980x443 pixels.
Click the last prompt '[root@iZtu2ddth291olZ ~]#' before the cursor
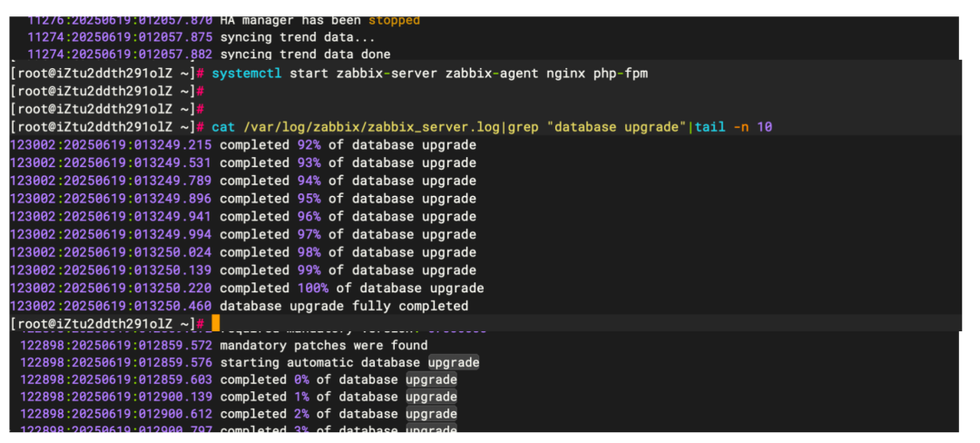coord(107,324)
